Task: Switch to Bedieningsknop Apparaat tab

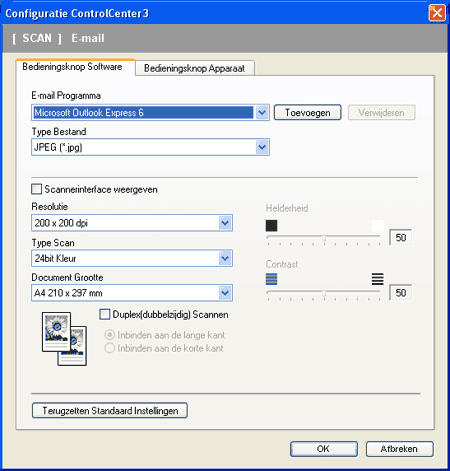Action: (x=195, y=68)
